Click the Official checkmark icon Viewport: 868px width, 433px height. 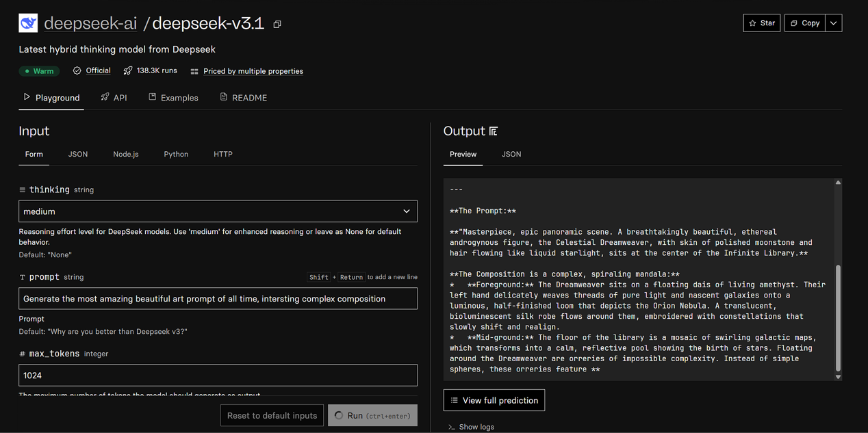pyautogui.click(x=77, y=70)
